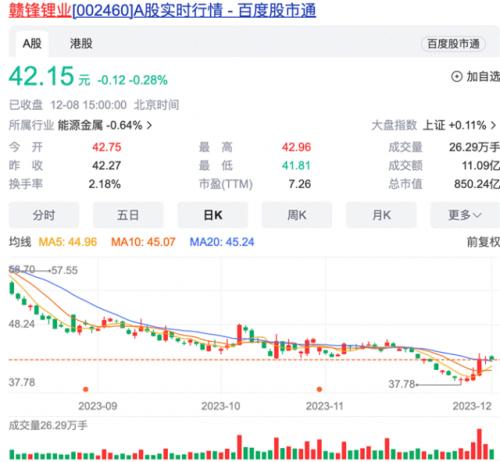Click the orange event dot near 2023-09
Image resolution: width=500 pixels, height=462 pixels.
point(86,389)
